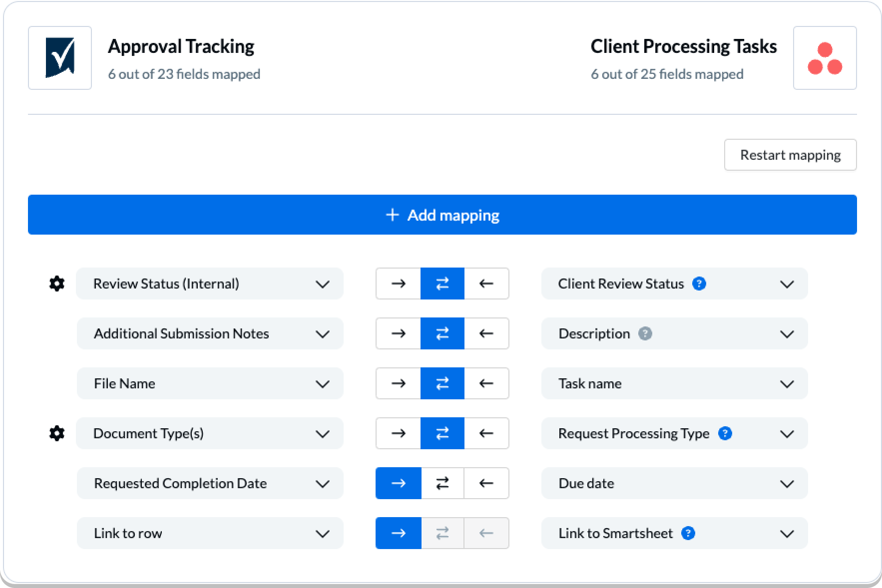The height and width of the screenshot is (588, 882).
Task: Set File Name row to left-arrow one-way sync
Action: click(x=486, y=383)
